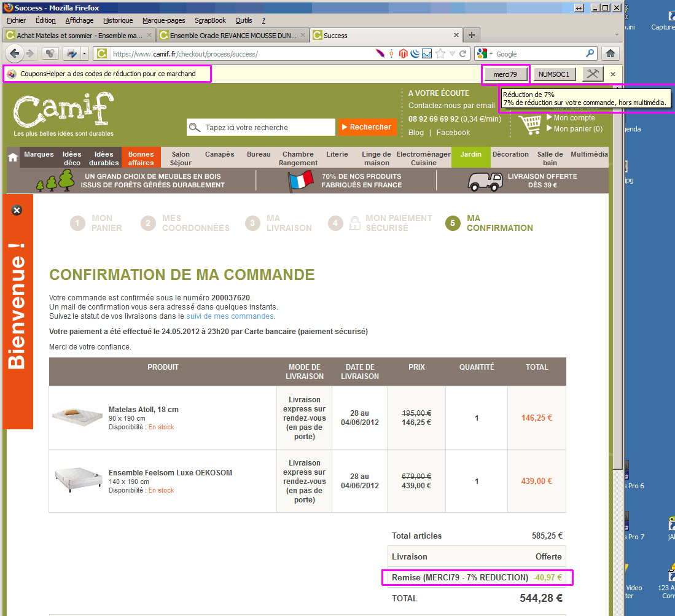Screen dimensions: 675x616
Task: Click the French flag icon in the banner
Action: point(300,181)
